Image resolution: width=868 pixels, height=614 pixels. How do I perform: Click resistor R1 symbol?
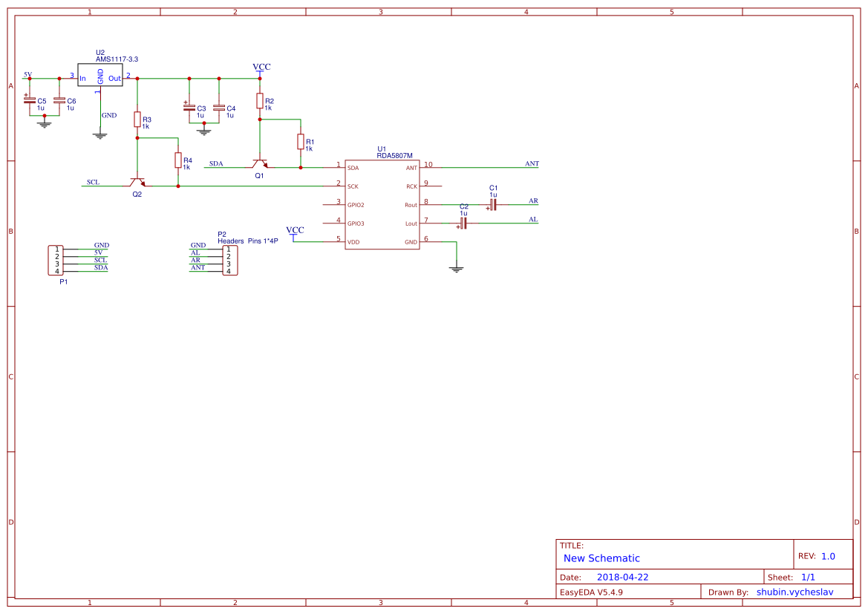tap(301, 141)
